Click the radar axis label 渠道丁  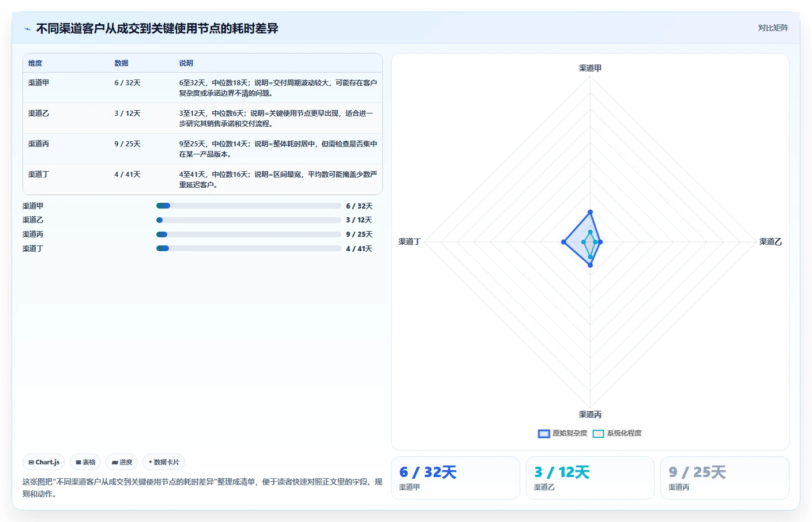pos(409,242)
